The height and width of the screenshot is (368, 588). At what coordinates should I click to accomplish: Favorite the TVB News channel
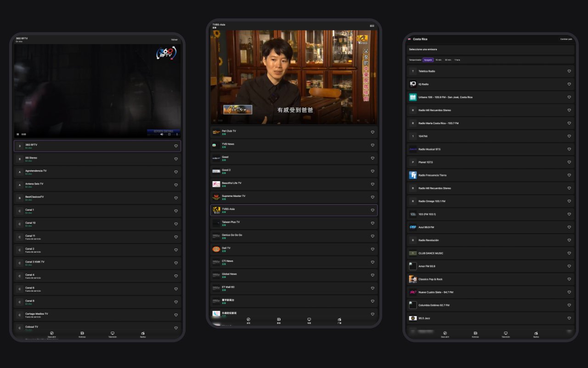point(373,145)
